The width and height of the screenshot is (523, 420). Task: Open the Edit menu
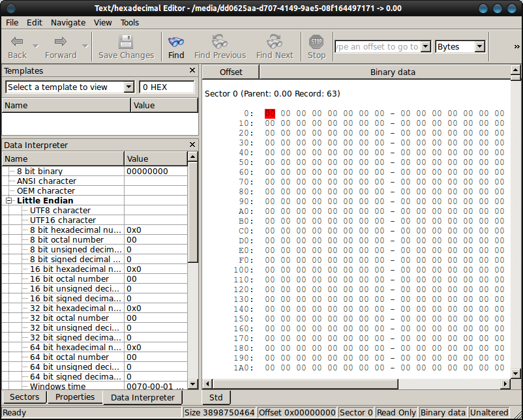pos(35,22)
